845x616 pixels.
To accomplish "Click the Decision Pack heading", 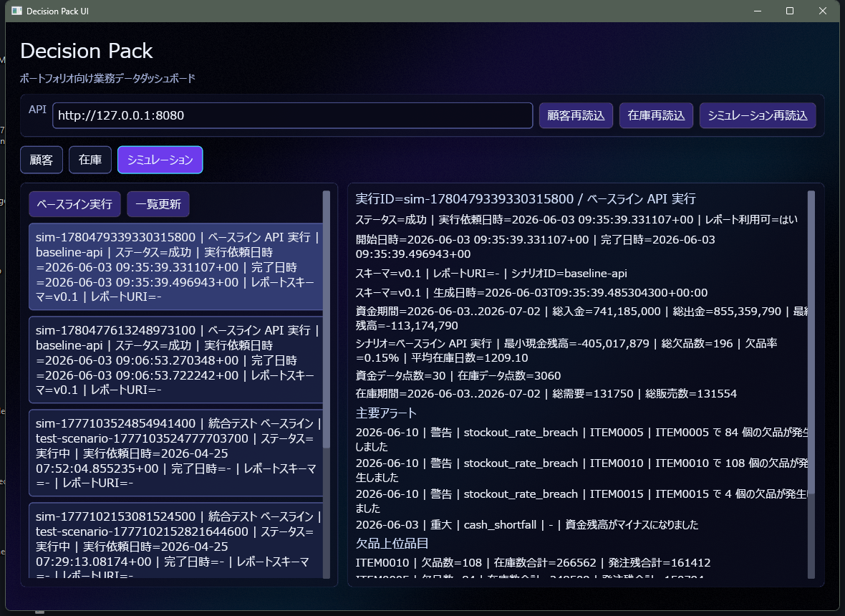I will [x=87, y=51].
